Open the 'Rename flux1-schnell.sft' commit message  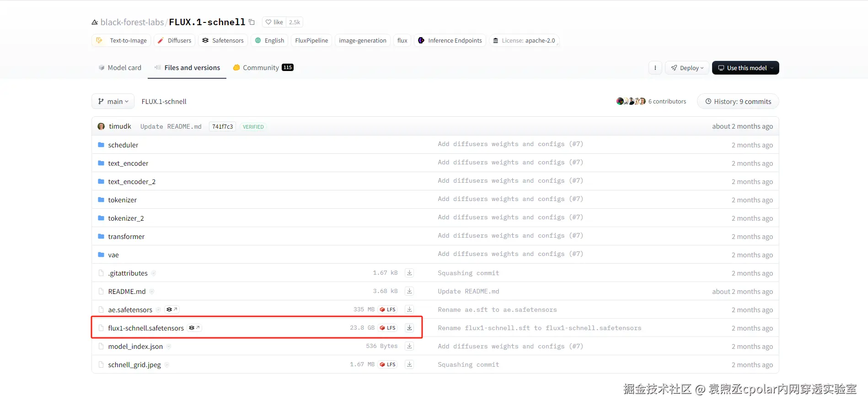click(x=540, y=328)
